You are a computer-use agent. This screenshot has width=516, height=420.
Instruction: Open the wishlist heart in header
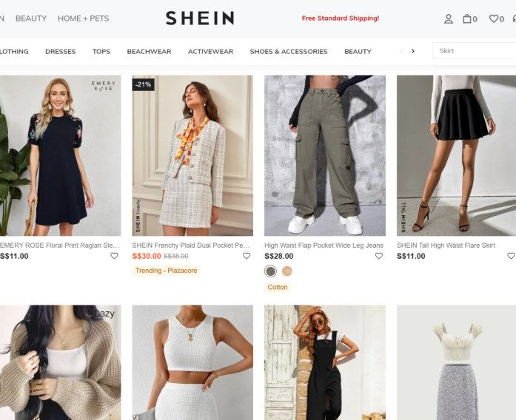[496, 18]
